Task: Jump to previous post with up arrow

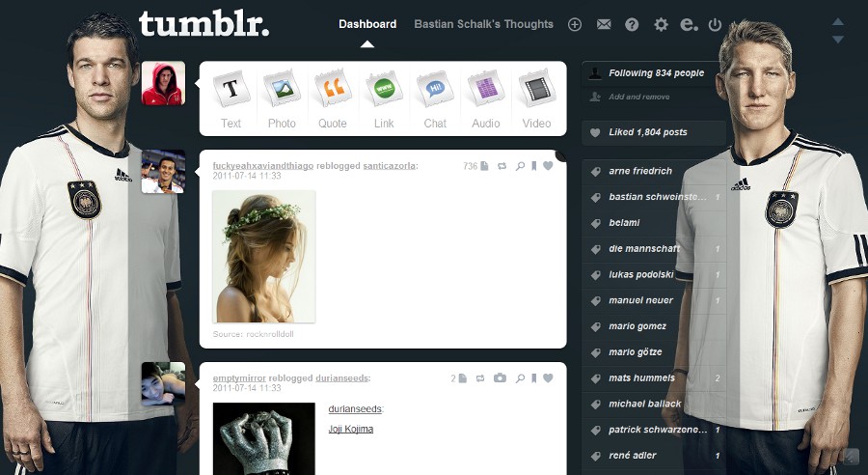Action: coord(837,21)
